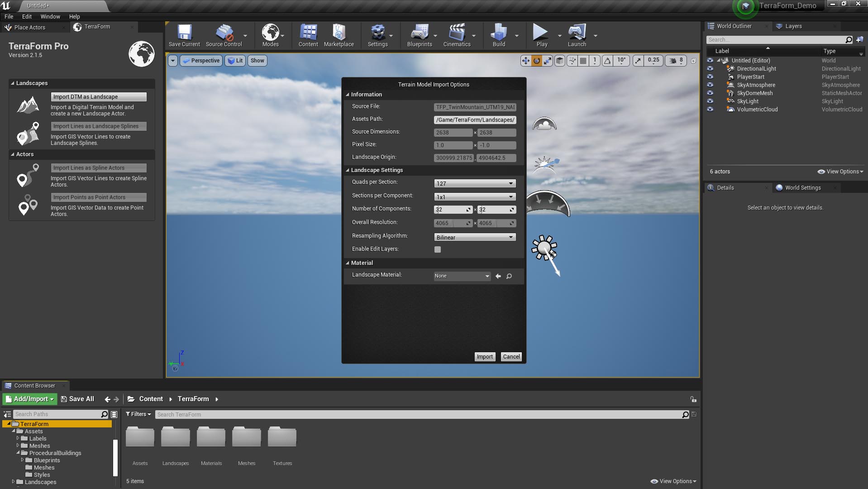The image size is (868, 489).
Task: Switch to Place Actors tab
Action: pos(30,28)
